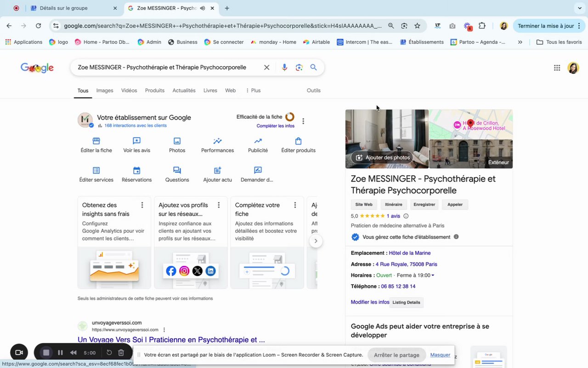Image resolution: width=588 pixels, height=368 pixels.
Task: Open the Éditer services list icon
Action: pyautogui.click(x=96, y=171)
